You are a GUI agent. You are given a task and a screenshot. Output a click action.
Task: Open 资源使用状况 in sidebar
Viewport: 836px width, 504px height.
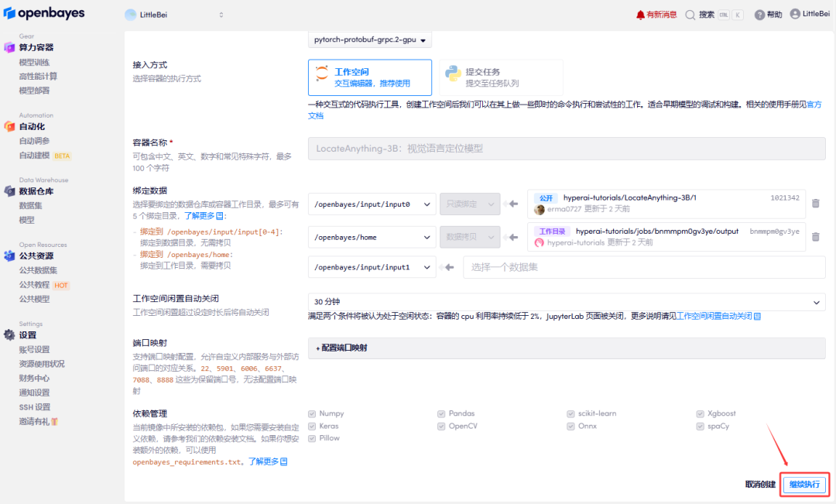click(42, 364)
